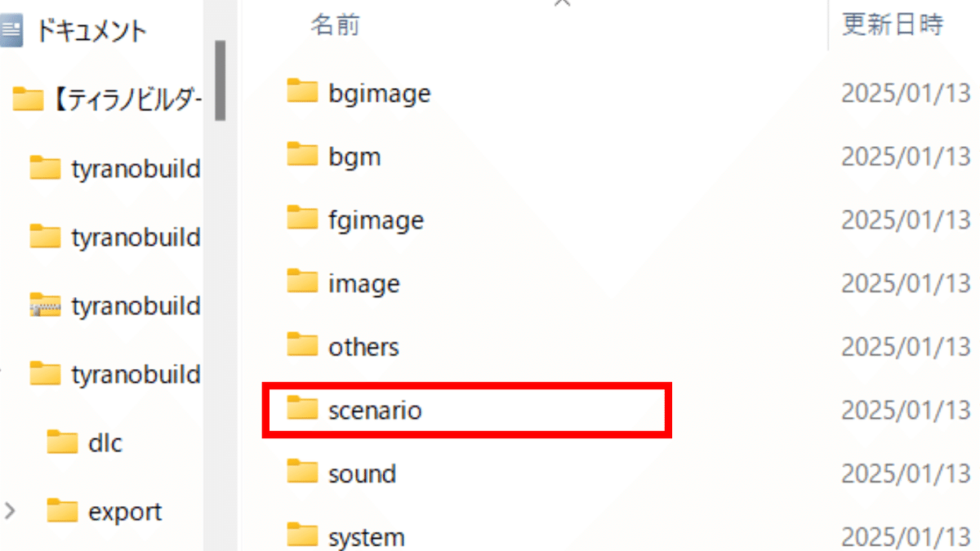Screen dimensions: 980x551
Task: Click the others folder icon
Action: tap(302, 346)
